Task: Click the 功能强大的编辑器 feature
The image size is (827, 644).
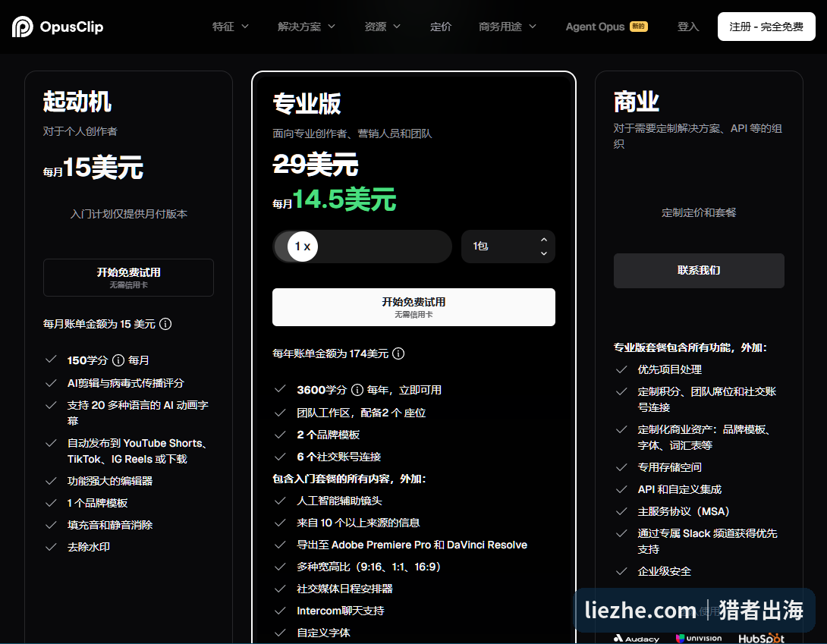Action: (x=110, y=481)
